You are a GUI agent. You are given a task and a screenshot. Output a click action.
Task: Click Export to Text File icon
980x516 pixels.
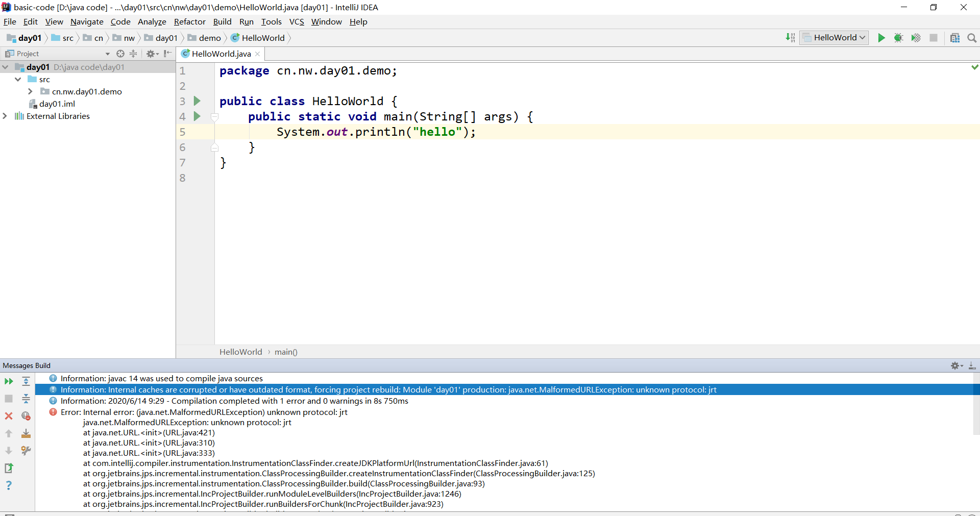pos(9,468)
